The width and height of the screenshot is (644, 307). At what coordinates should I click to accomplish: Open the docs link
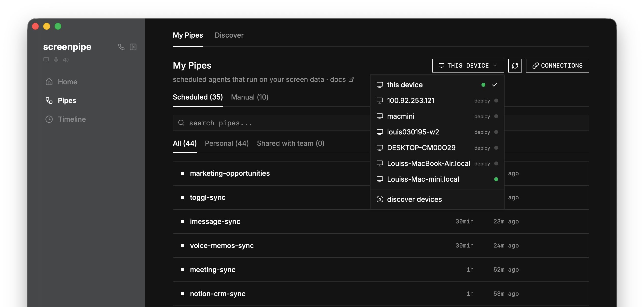(338, 79)
